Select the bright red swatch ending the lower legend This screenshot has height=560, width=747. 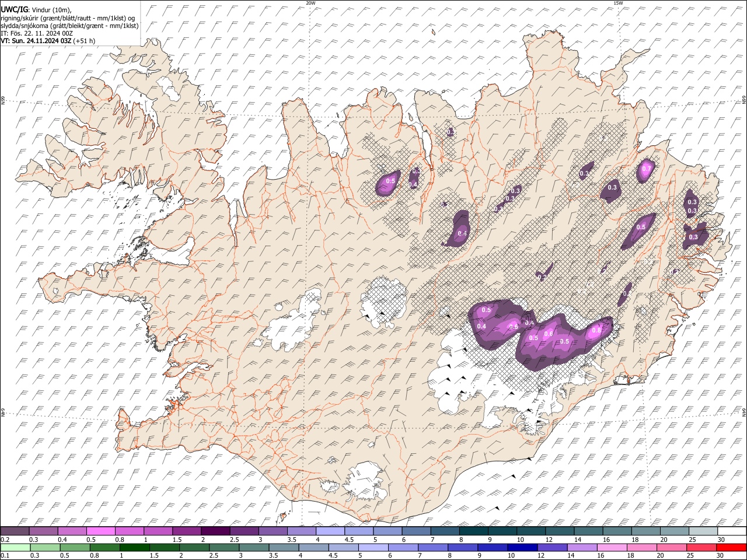[x=731, y=547]
